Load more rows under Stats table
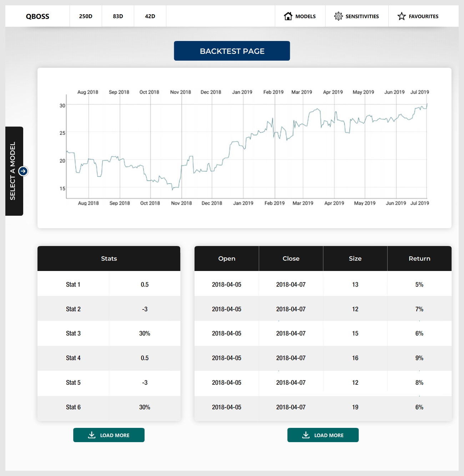The width and height of the screenshot is (464, 476). pos(109,435)
